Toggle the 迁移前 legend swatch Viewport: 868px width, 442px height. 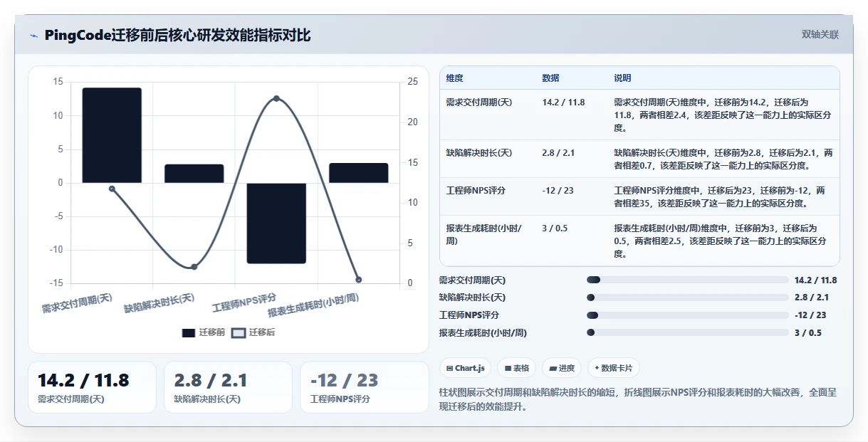(189, 332)
